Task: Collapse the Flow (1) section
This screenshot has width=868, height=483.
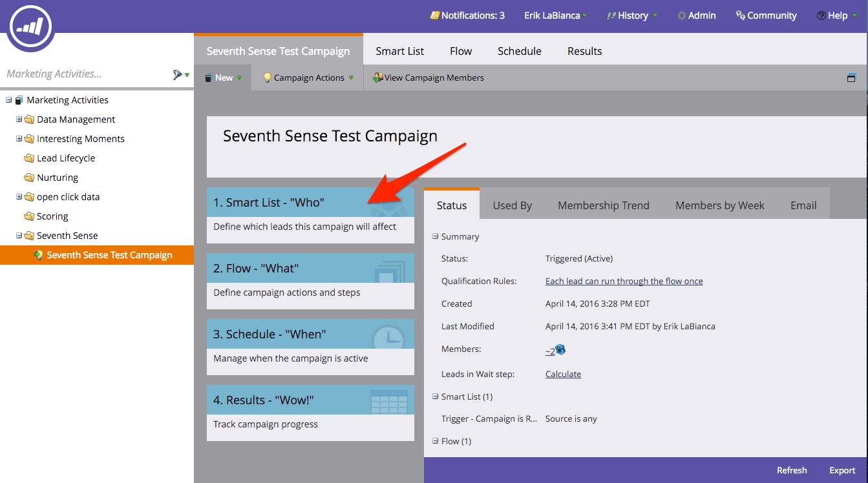Action: [436, 442]
